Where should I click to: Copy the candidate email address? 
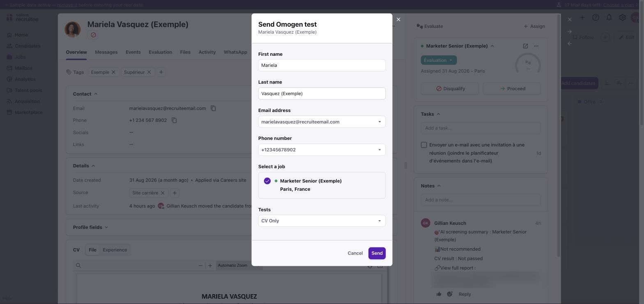213,108
